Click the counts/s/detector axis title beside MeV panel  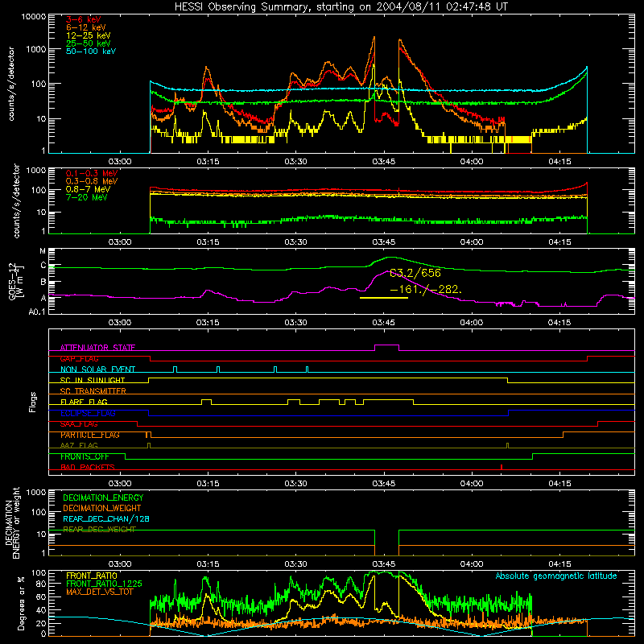16,200
